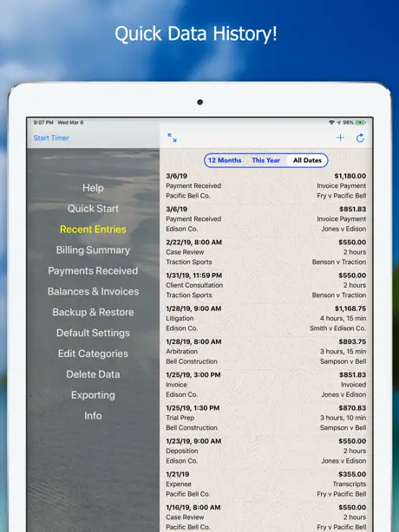Screen dimensions: 399x532
Task: Select the 2/22/19 Case Review entry
Action: click(x=266, y=252)
